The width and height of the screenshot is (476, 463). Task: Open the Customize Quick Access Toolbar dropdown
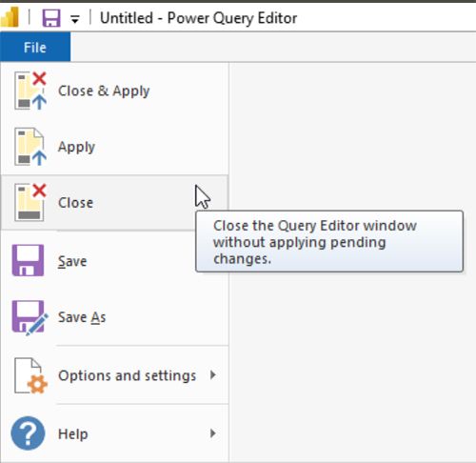[x=75, y=19]
